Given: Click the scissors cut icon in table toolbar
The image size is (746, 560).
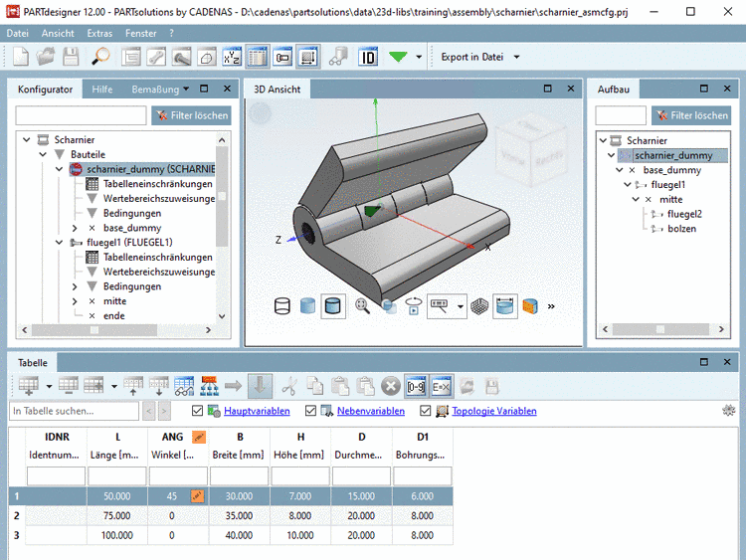Looking at the screenshot, I should 289,385.
